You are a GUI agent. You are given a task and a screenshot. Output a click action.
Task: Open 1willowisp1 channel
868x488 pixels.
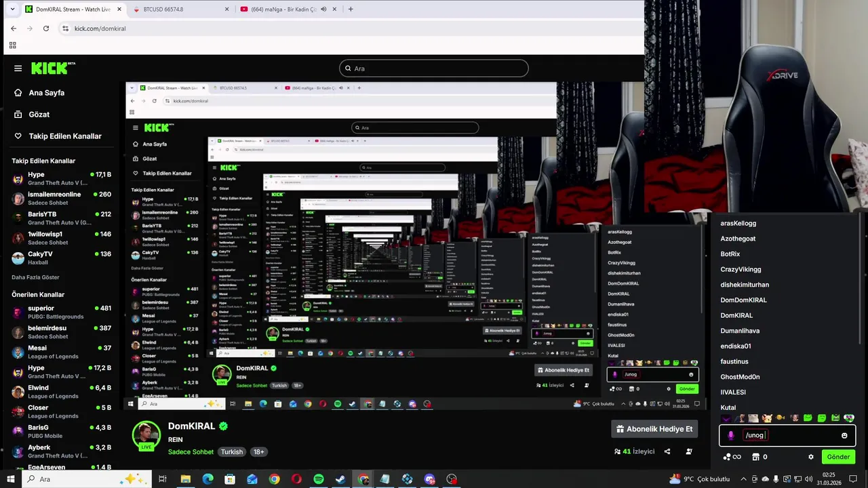click(61, 238)
